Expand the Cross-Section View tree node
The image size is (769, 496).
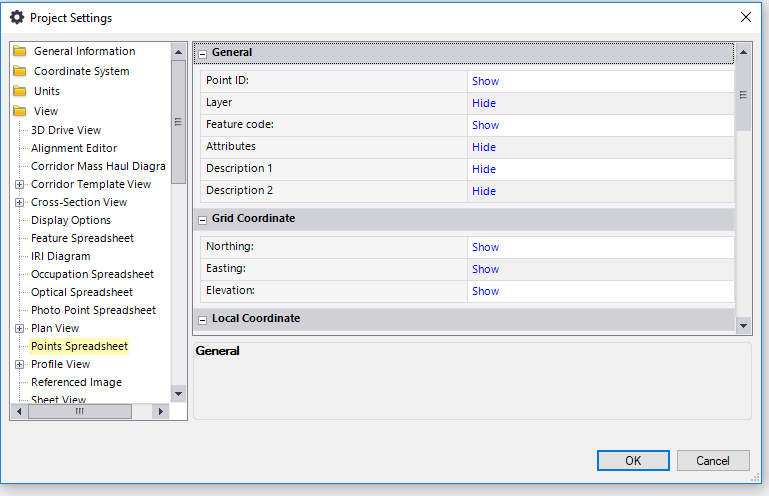pyautogui.click(x=20, y=203)
